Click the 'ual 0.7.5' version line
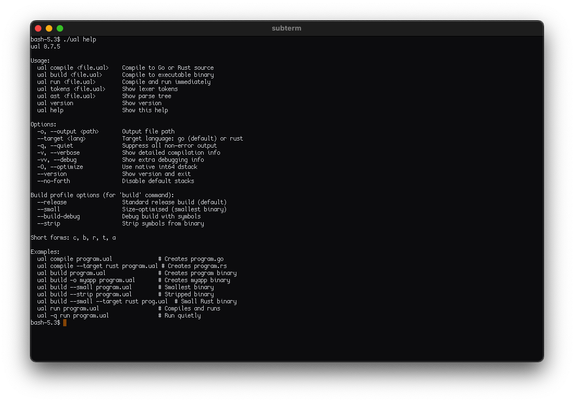 pyautogui.click(x=45, y=46)
